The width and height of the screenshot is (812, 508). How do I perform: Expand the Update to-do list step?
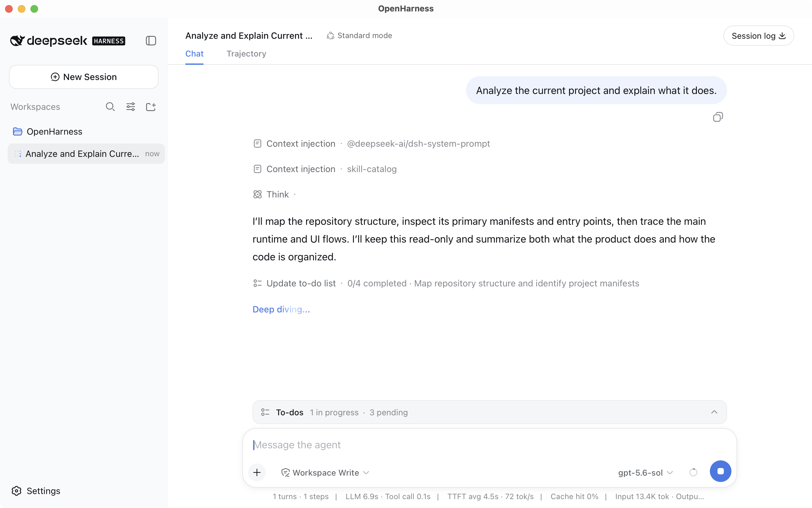(x=446, y=283)
